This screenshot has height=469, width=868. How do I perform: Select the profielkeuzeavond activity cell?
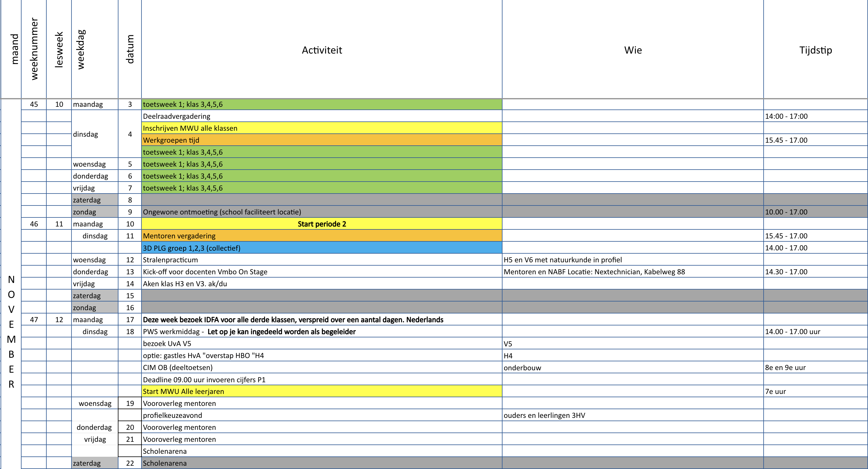pyautogui.click(x=322, y=415)
